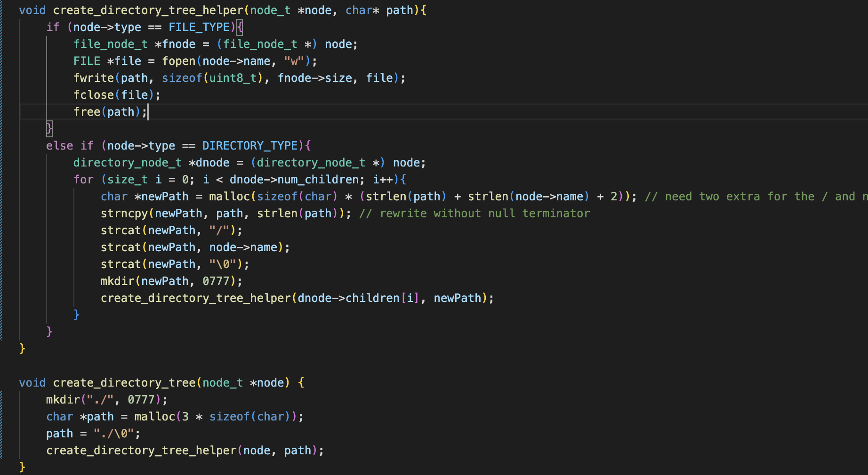The image size is (868, 475).
Task: Click the 0777 in mkdir(newPath) call
Action: (x=216, y=281)
